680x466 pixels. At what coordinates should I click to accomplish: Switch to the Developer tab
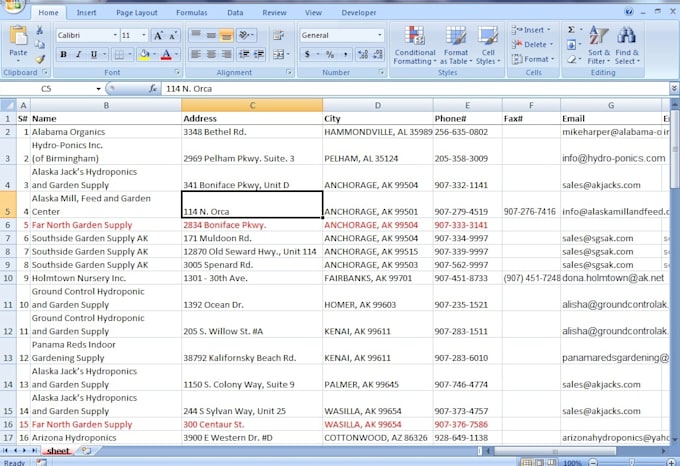(x=359, y=13)
